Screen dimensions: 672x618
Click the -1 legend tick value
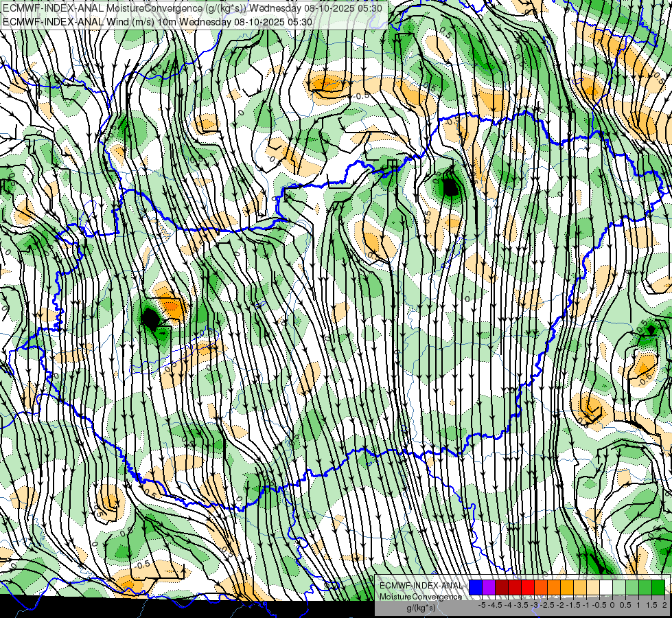point(586,605)
